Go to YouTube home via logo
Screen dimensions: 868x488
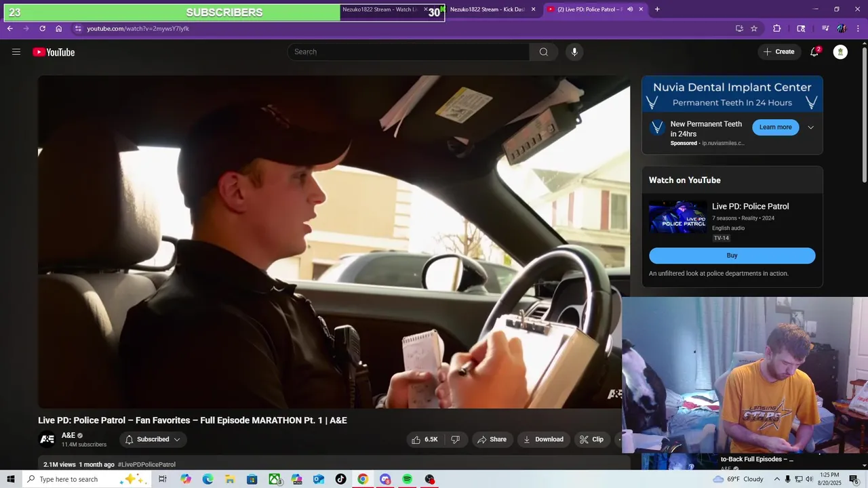[54, 52]
